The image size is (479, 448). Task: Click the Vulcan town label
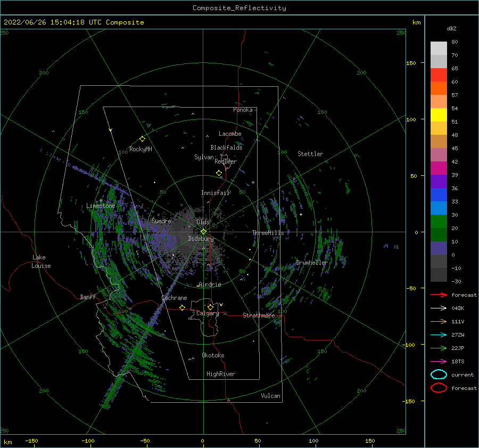pos(270,396)
